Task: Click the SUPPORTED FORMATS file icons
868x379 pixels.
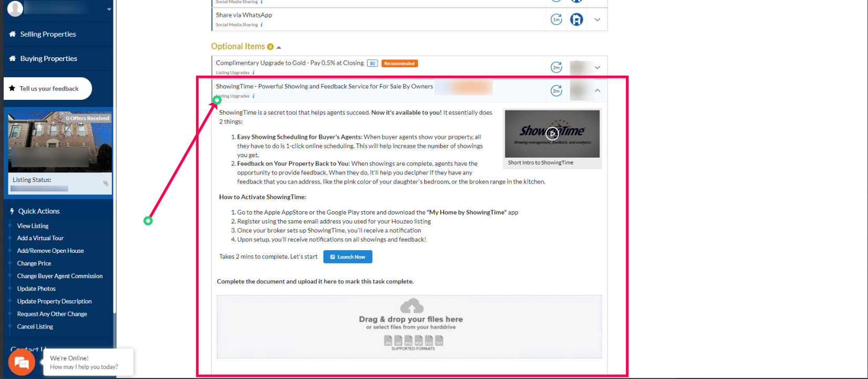Action: pos(413,341)
